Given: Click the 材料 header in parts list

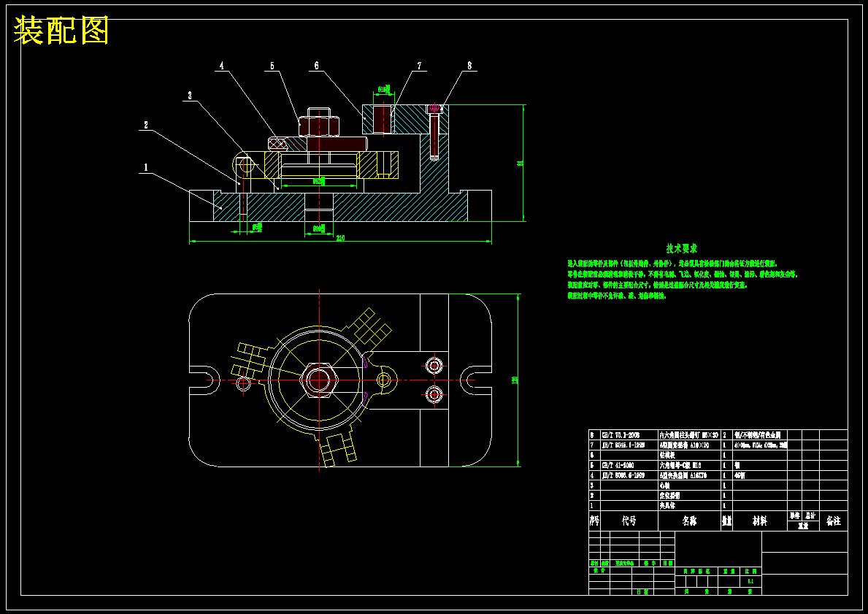Looking at the screenshot, I should click(x=760, y=521).
